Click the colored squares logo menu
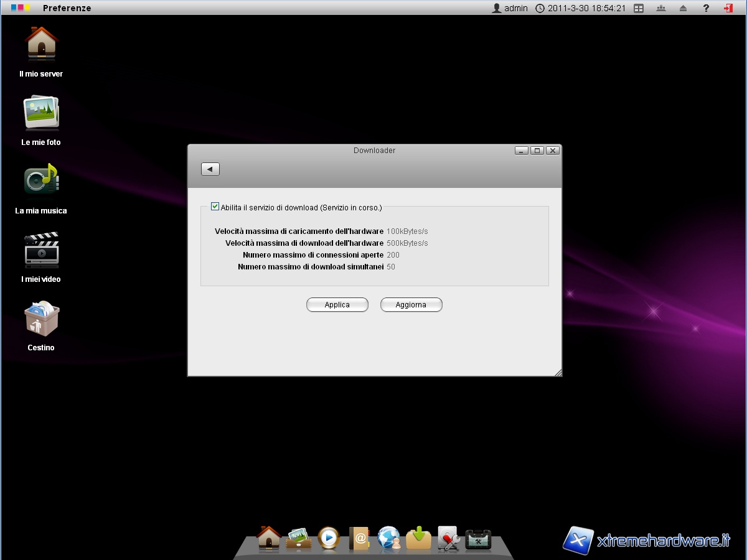This screenshot has width=747, height=560. (21, 8)
